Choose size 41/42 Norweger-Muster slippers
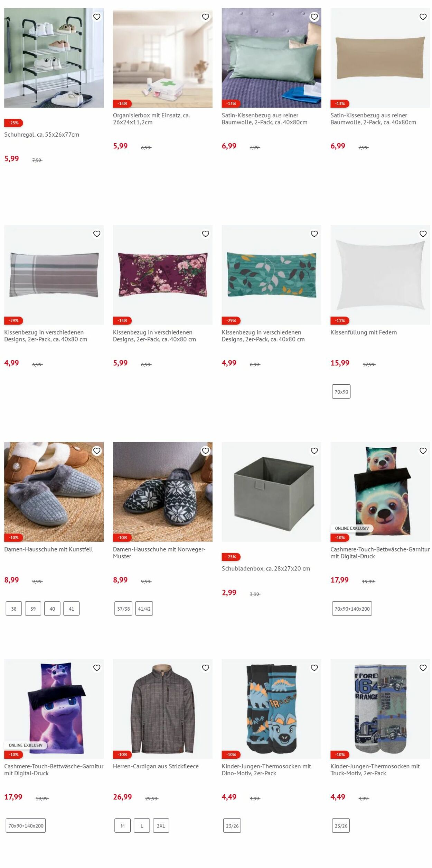432x868 pixels. click(x=144, y=609)
